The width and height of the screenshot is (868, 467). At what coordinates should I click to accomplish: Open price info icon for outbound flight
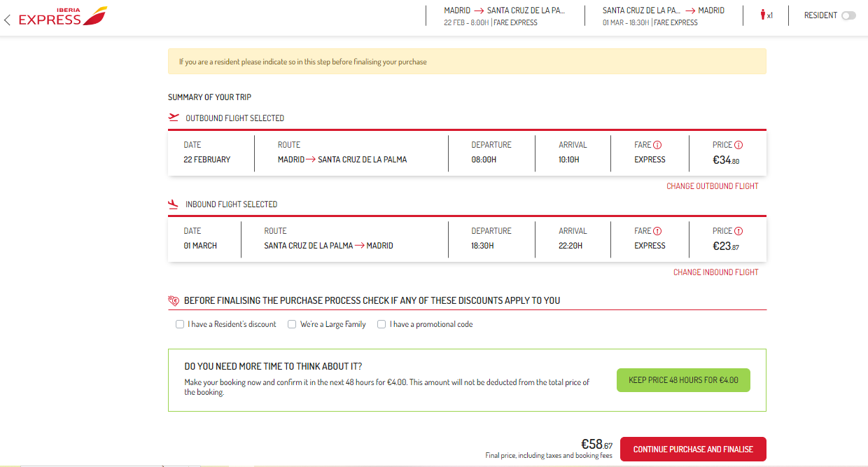738,145
